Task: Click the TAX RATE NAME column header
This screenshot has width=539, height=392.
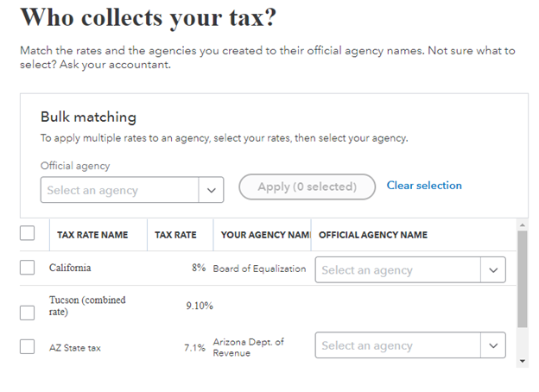Action: click(x=92, y=235)
